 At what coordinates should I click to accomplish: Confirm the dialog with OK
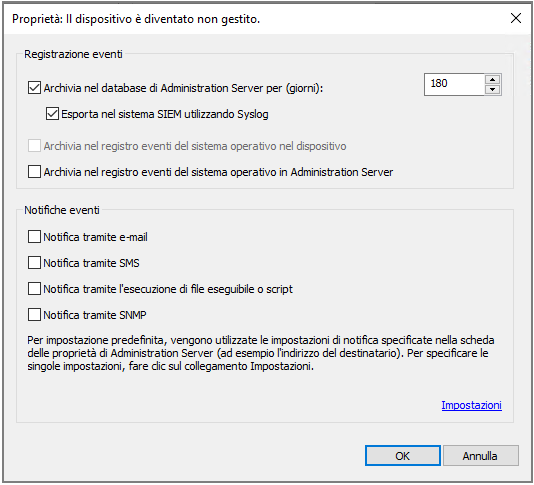pyautogui.click(x=403, y=456)
